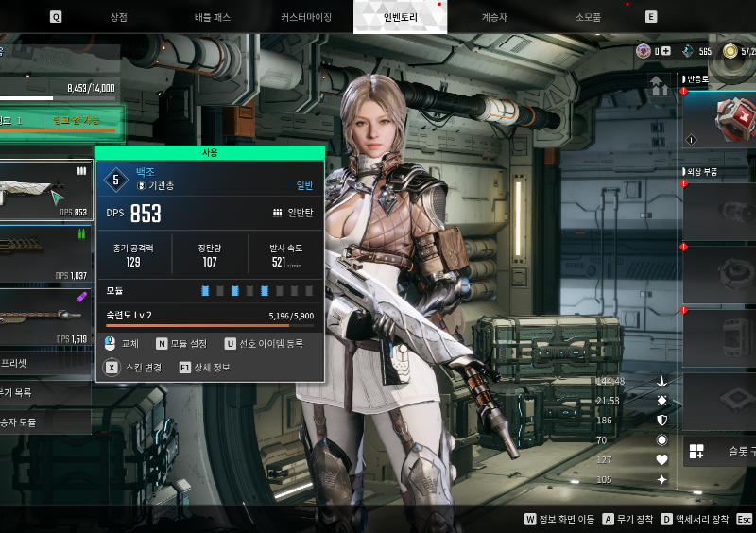756x533 pixels.
Task: Click the diamond tier icon on reactor slot
Action: pos(691,140)
